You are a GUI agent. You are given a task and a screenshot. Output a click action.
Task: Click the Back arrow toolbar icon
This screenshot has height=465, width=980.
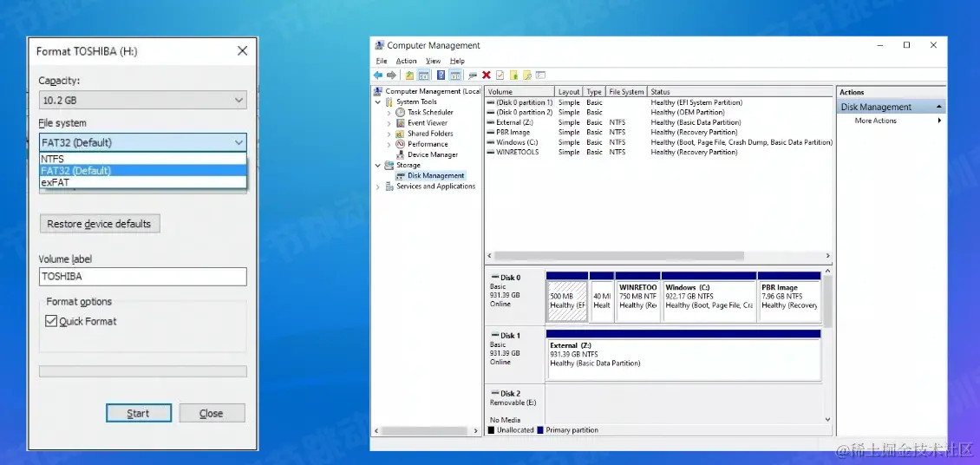tap(379, 75)
